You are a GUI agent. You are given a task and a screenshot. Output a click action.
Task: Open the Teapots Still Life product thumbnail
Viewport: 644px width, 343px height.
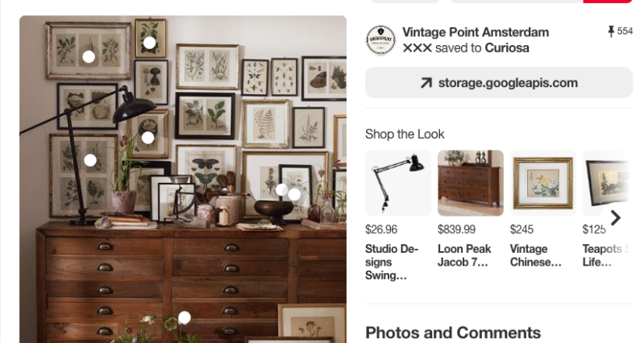point(606,183)
